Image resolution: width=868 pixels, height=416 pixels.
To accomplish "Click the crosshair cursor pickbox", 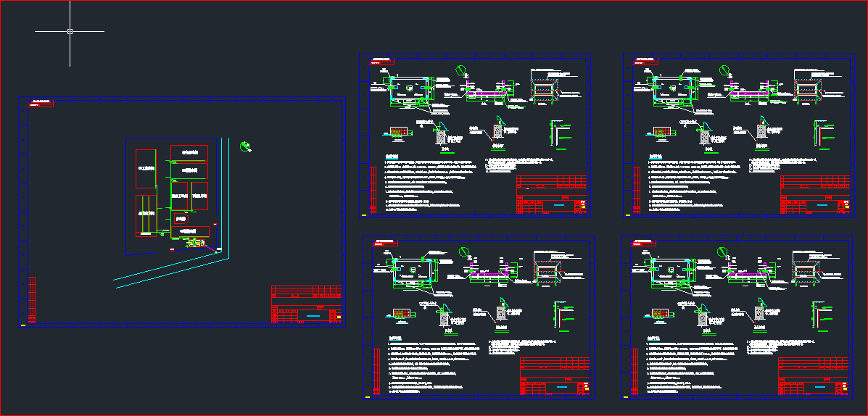I will (70, 31).
